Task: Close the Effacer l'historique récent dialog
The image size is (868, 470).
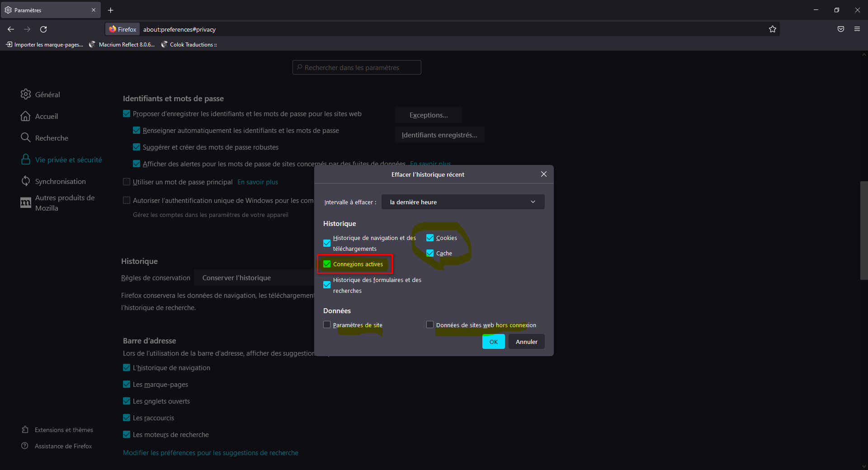Action: (x=543, y=174)
